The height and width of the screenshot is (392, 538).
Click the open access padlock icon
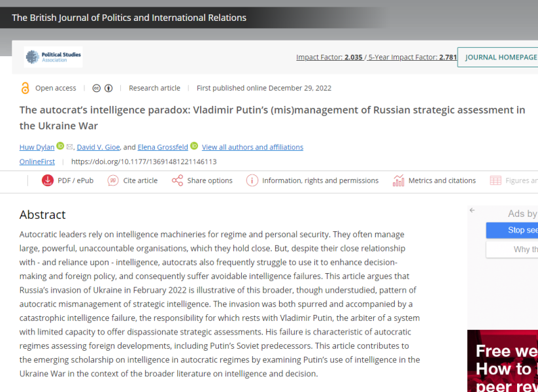[25, 88]
